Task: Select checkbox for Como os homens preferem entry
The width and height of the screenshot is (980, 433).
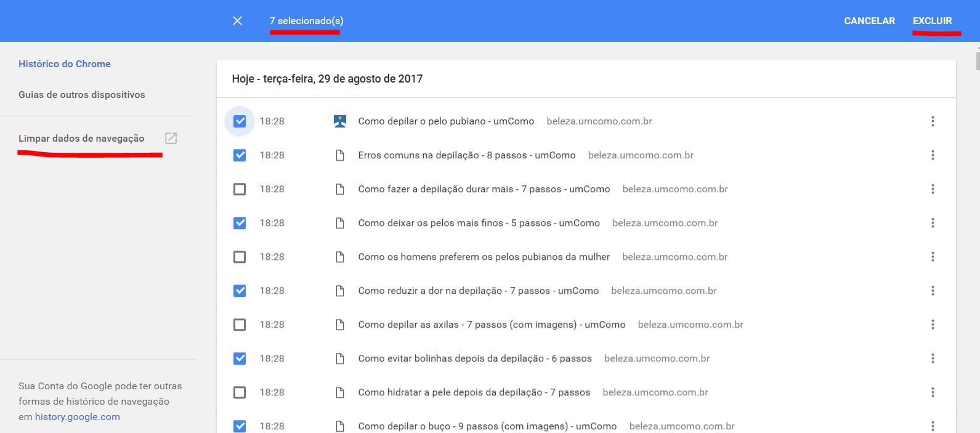Action: (240, 257)
